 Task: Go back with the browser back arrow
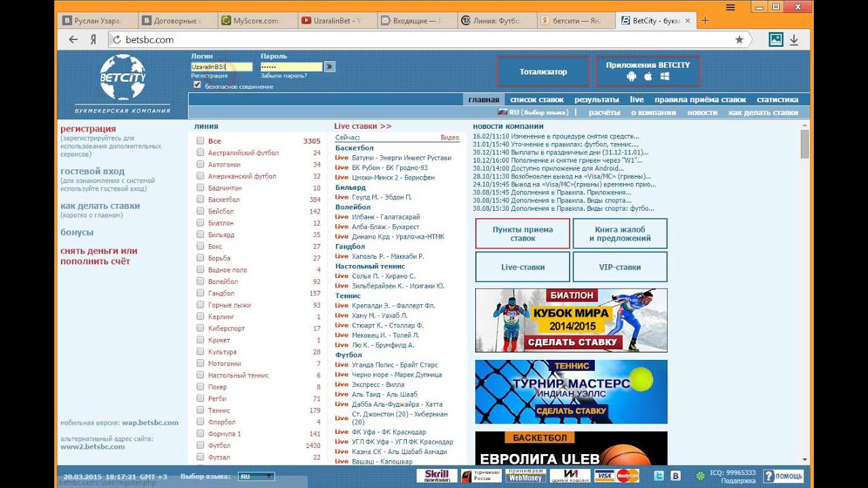coord(73,39)
